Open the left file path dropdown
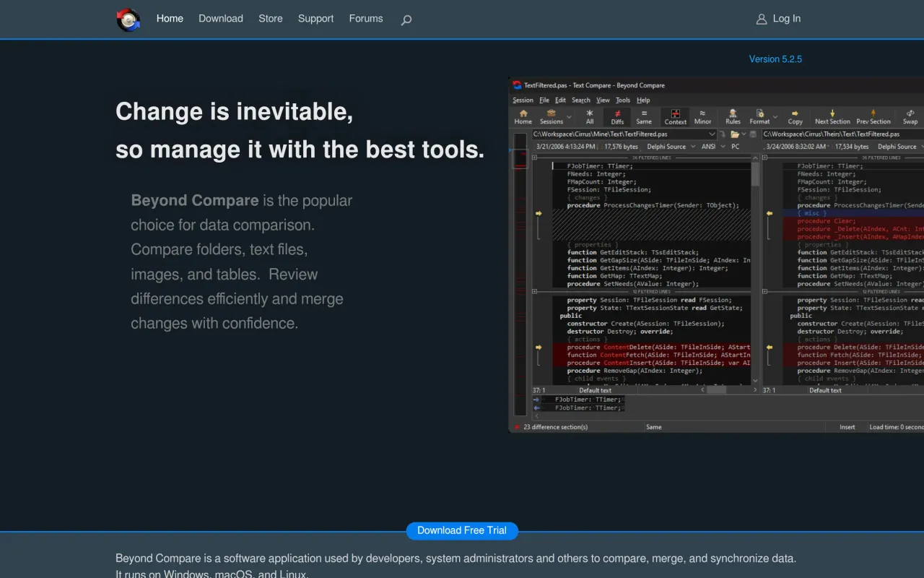924x578 pixels. point(712,134)
